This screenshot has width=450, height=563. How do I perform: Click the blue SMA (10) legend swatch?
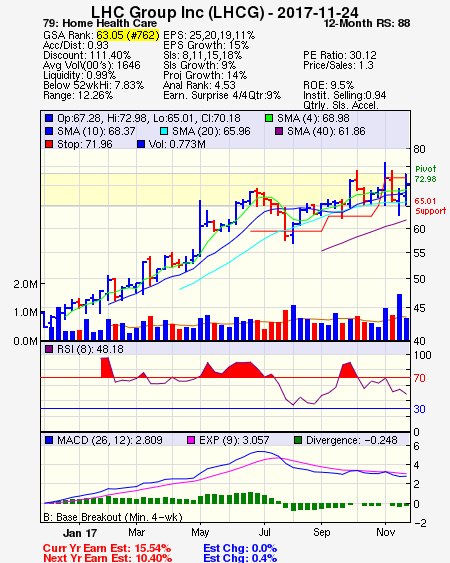coord(49,131)
